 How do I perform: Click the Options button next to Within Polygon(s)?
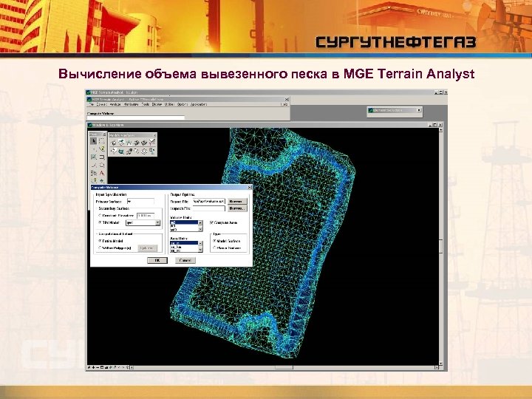click(x=148, y=248)
